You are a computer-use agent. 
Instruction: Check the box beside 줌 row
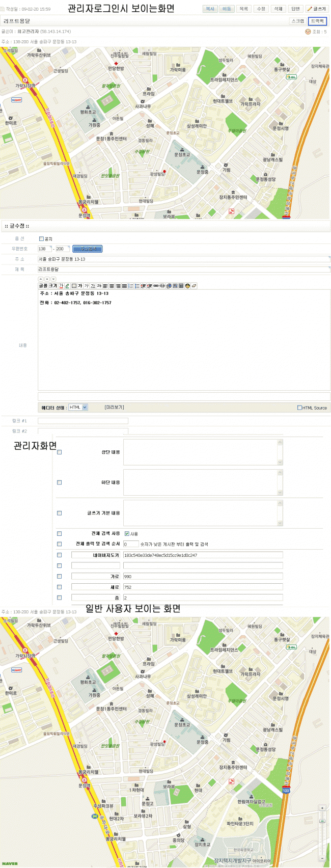coord(59,598)
